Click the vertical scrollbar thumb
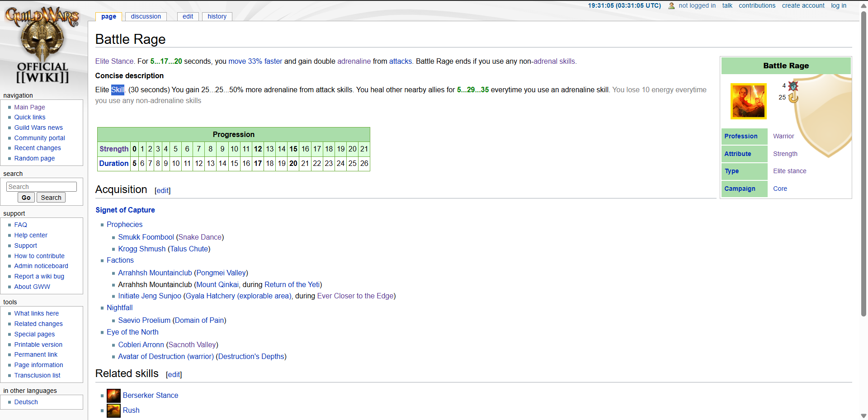868x420 pixels. 864,164
